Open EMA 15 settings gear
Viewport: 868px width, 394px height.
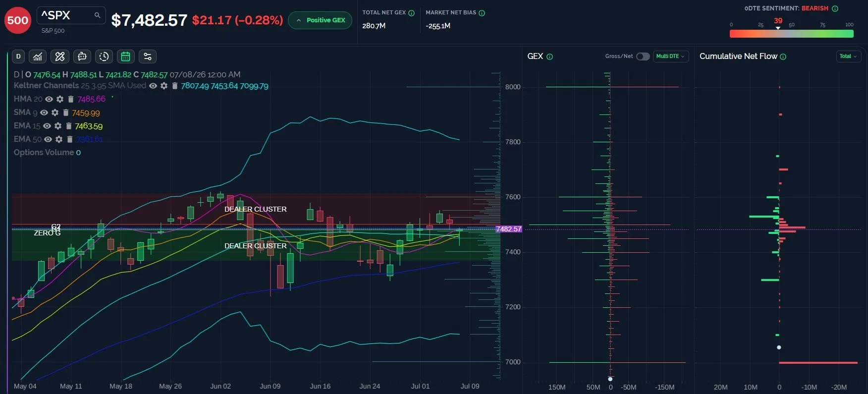pos(58,126)
